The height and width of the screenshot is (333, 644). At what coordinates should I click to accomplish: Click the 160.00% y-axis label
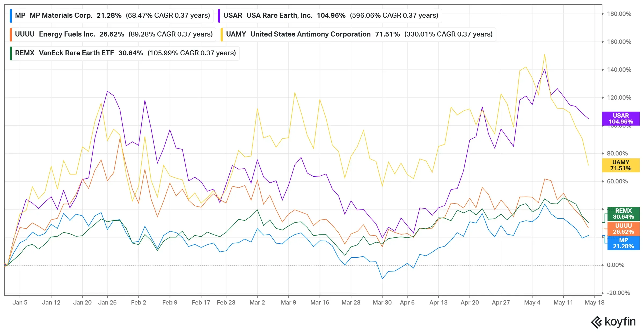(x=619, y=42)
